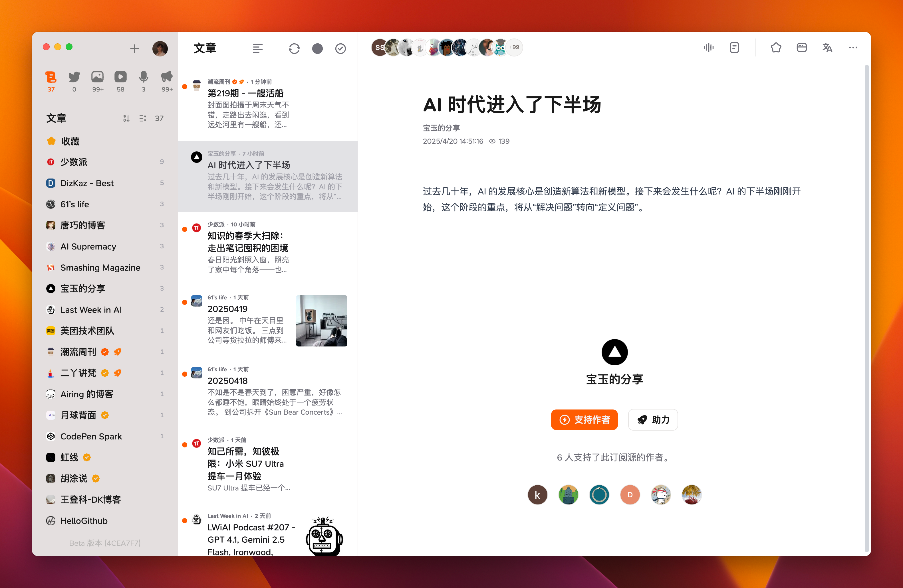Click the plus icon to add subscription
The height and width of the screenshot is (588, 903).
click(x=134, y=48)
